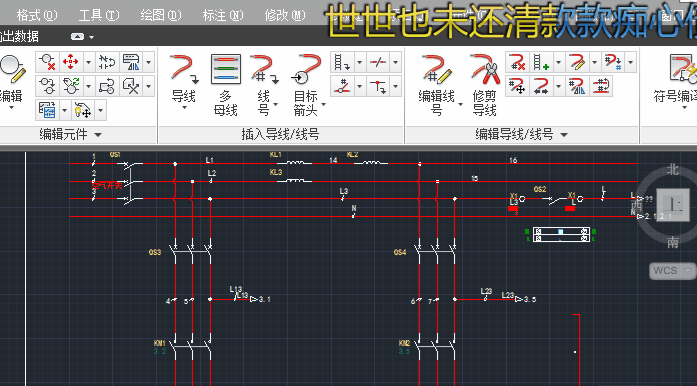Click the 南 direction on the ViewCube compass
The image size is (697, 386).
point(673,242)
